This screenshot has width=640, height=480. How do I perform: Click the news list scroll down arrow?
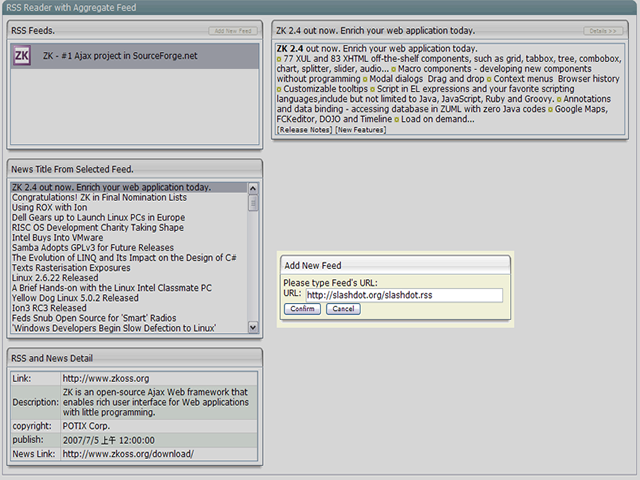(x=253, y=327)
